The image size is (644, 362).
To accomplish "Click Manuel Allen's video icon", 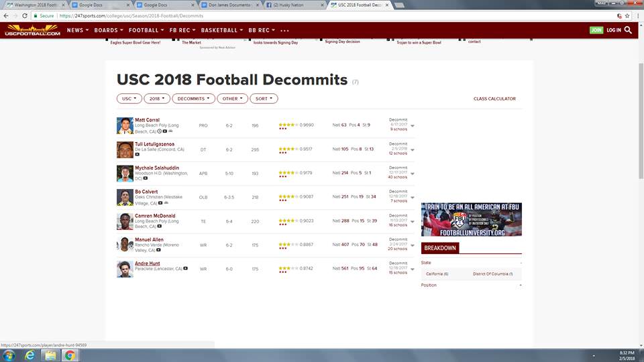I will [x=158, y=250].
